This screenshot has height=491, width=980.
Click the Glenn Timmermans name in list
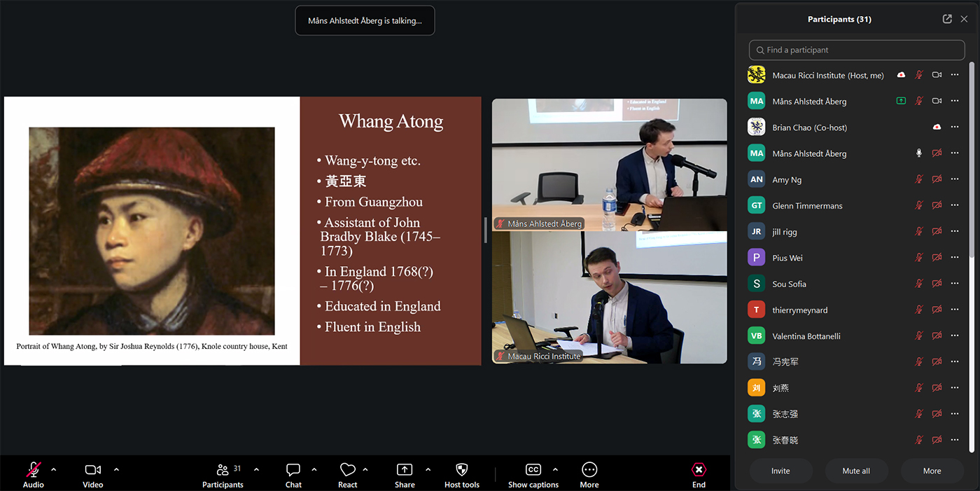[x=807, y=206]
